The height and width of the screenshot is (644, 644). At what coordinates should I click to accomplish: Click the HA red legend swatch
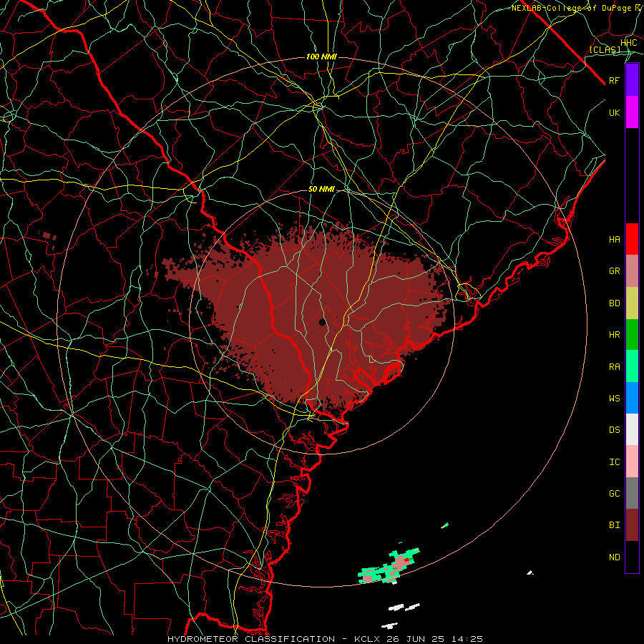pyautogui.click(x=632, y=239)
